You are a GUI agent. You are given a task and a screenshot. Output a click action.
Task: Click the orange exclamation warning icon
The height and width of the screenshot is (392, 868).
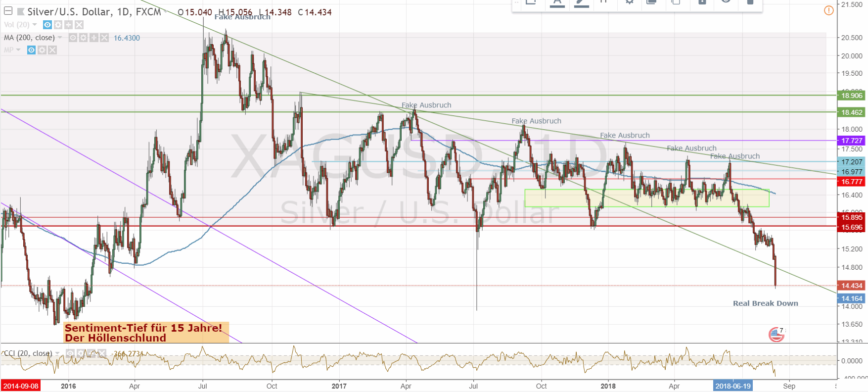pos(829,10)
